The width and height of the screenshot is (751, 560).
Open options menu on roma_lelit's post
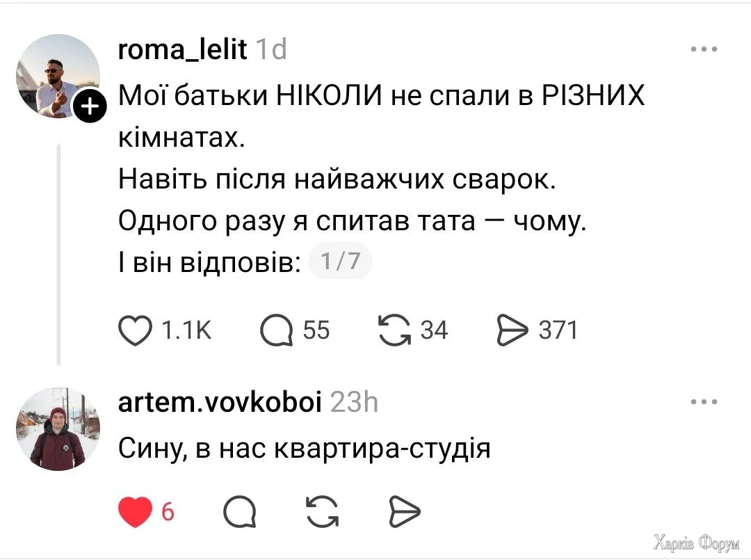pos(704,47)
